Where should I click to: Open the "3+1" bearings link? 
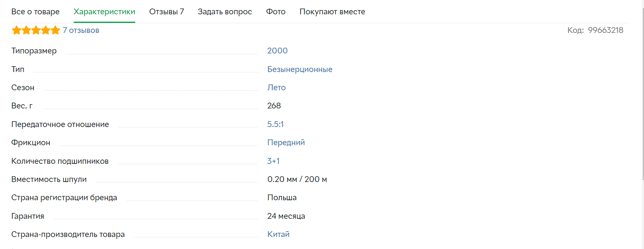click(273, 161)
